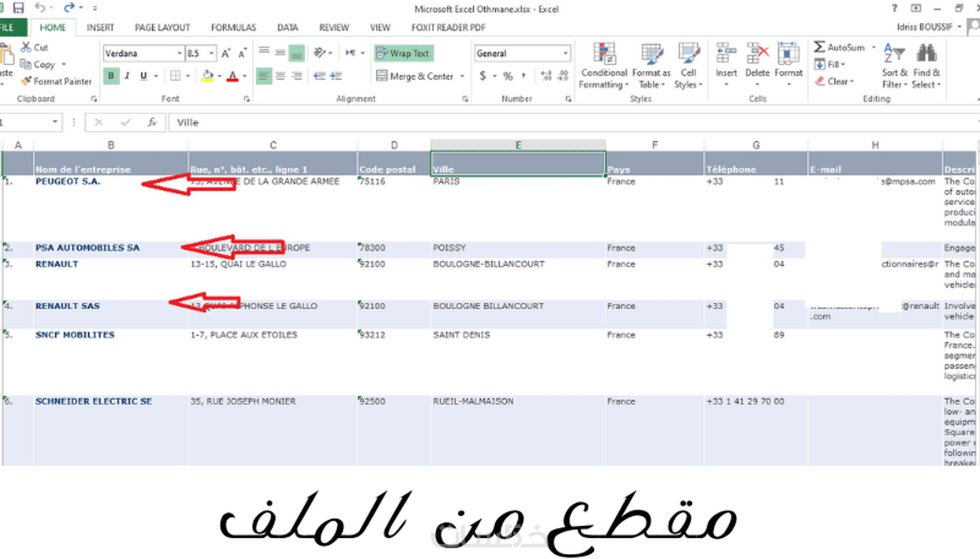Toggle center text alignment
The image size is (980, 559).
[x=280, y=76]
